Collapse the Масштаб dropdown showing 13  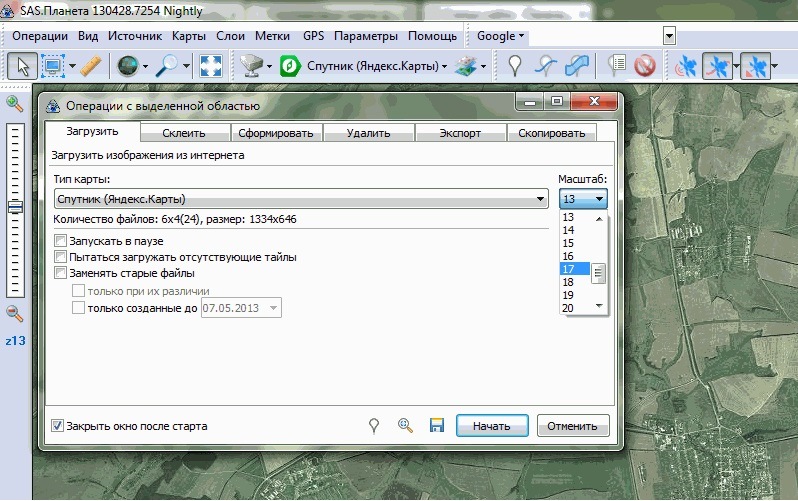tap(583, 199)
